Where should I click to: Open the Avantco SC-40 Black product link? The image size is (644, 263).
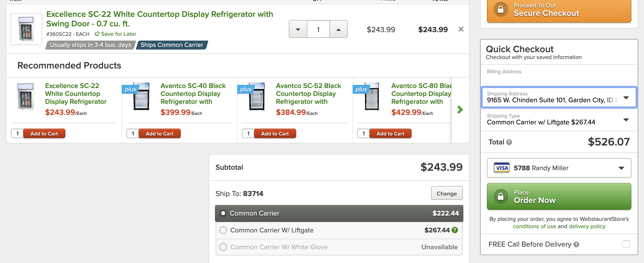pyautogui.click(x=193, y=94)
